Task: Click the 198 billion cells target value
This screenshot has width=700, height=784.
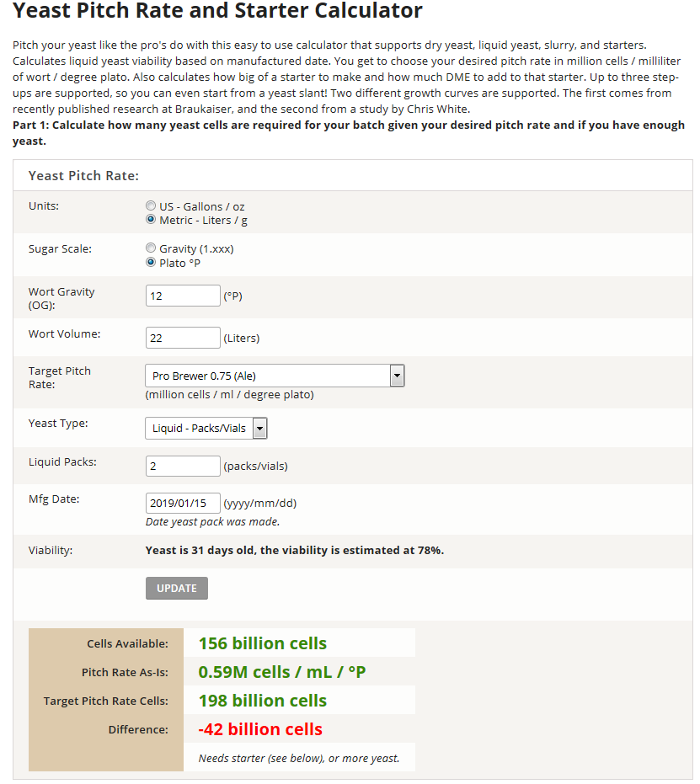Action: (x=263, y=701)
